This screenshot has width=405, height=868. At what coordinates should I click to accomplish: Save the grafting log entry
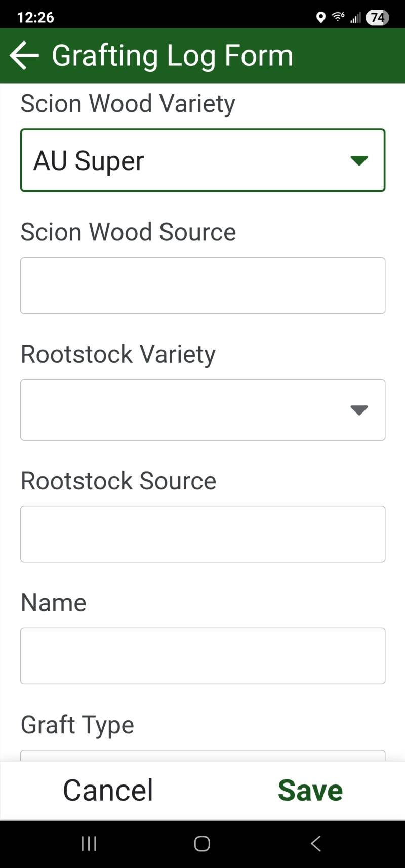coord(310,790)
